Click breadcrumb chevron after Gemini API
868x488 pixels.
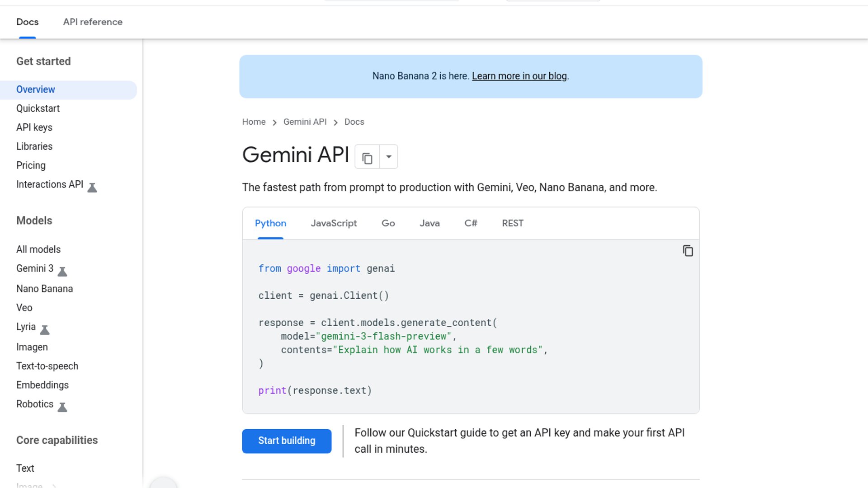(335, 122)
